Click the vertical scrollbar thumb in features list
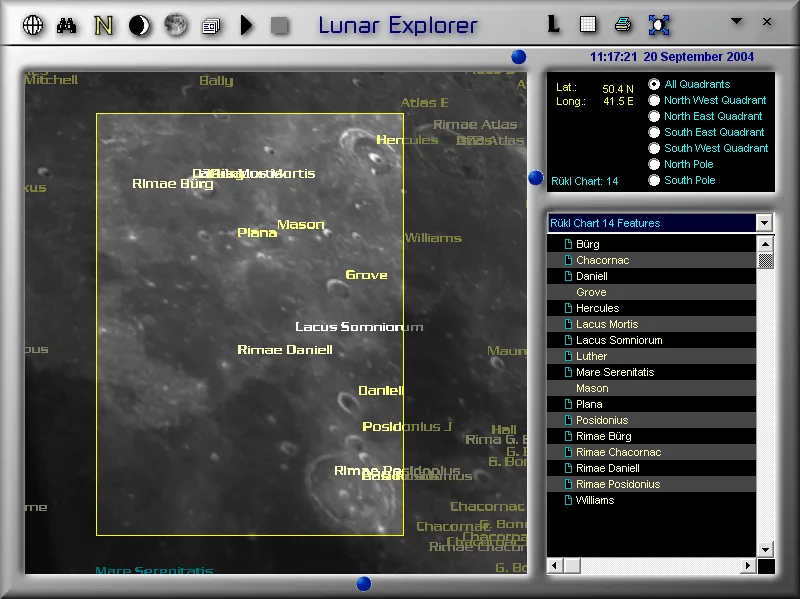800x599 pixels. [x=765, y=260]
